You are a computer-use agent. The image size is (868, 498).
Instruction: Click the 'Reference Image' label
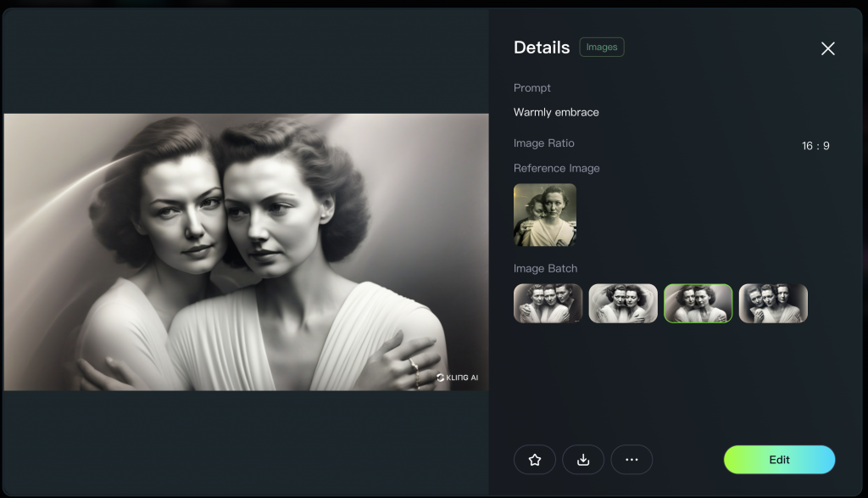tap(556, 168)
